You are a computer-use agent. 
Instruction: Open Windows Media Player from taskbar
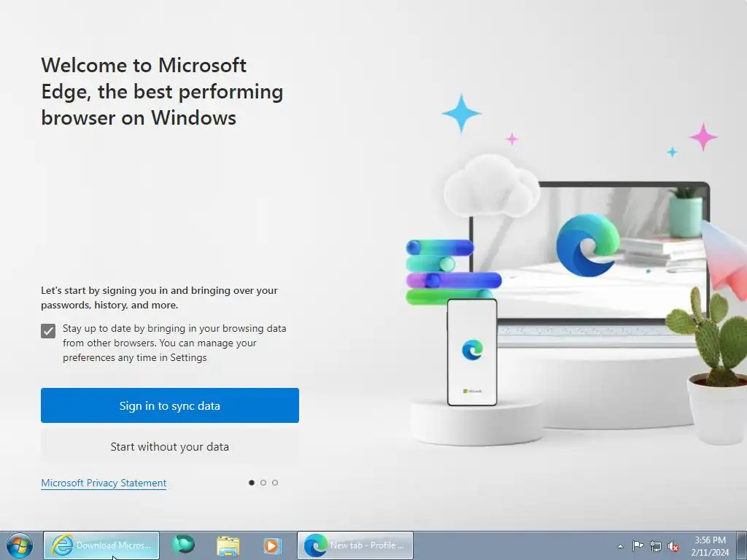272,545
